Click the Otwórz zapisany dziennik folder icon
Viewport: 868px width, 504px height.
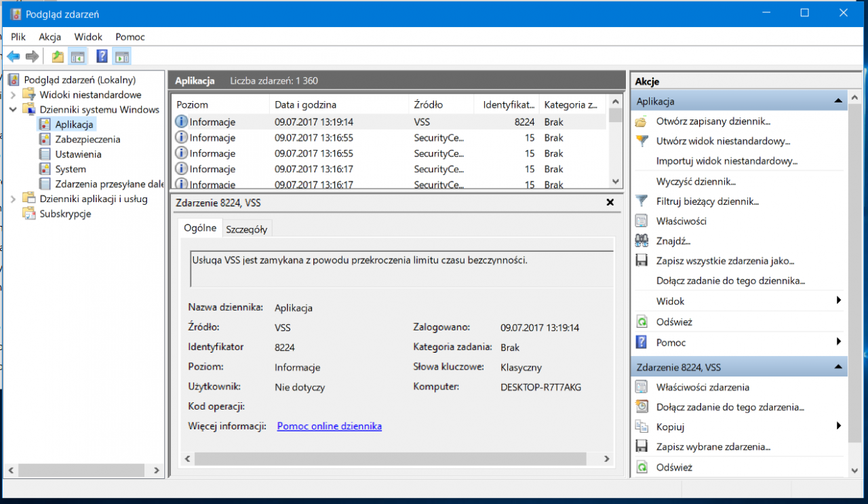pyautogui.click(x=642, y=122)
